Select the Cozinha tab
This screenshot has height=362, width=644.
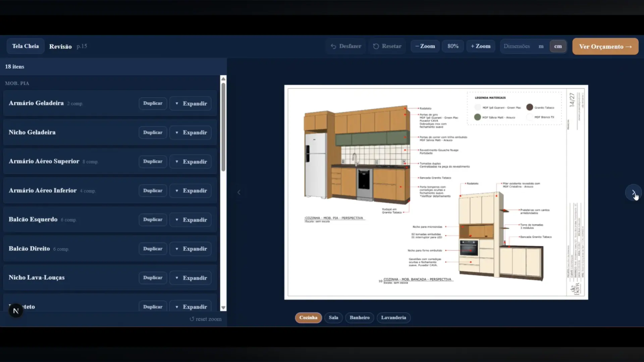[308, 317]
